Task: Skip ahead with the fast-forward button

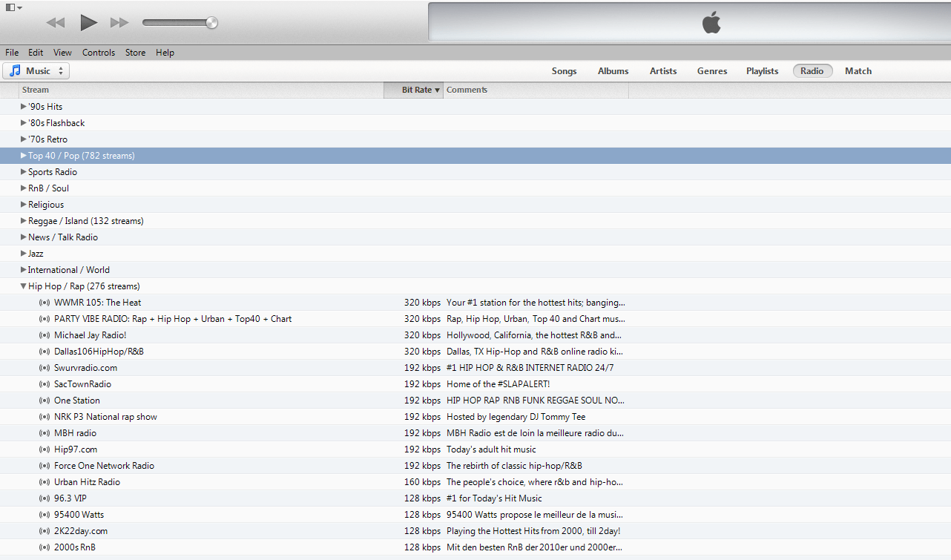Action: (x=119, y=22)
